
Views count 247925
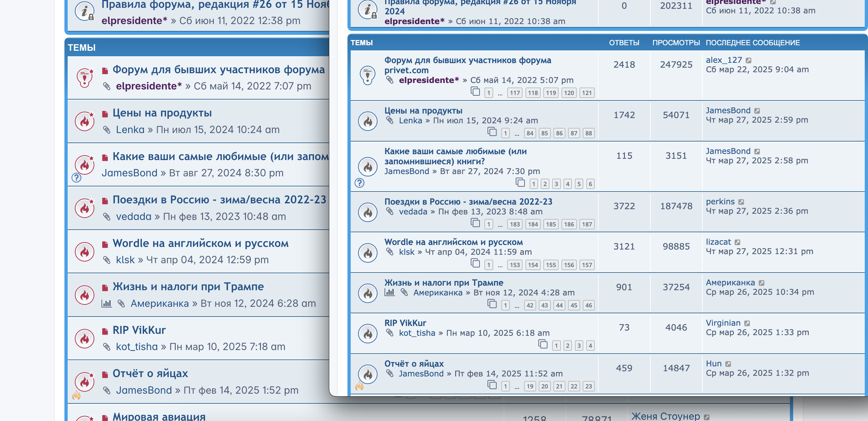676,64
